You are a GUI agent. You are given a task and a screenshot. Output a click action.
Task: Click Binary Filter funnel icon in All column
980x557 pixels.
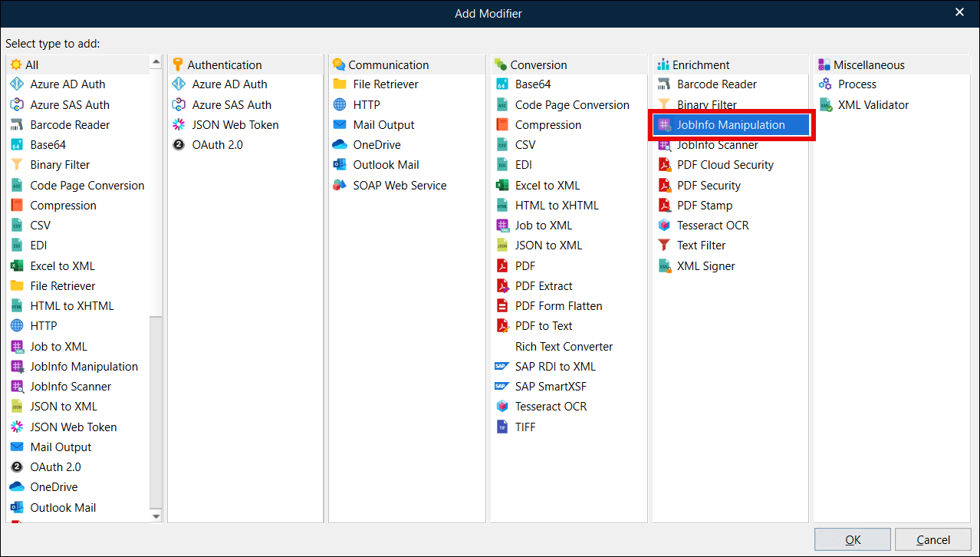click(x=17, y=165)
